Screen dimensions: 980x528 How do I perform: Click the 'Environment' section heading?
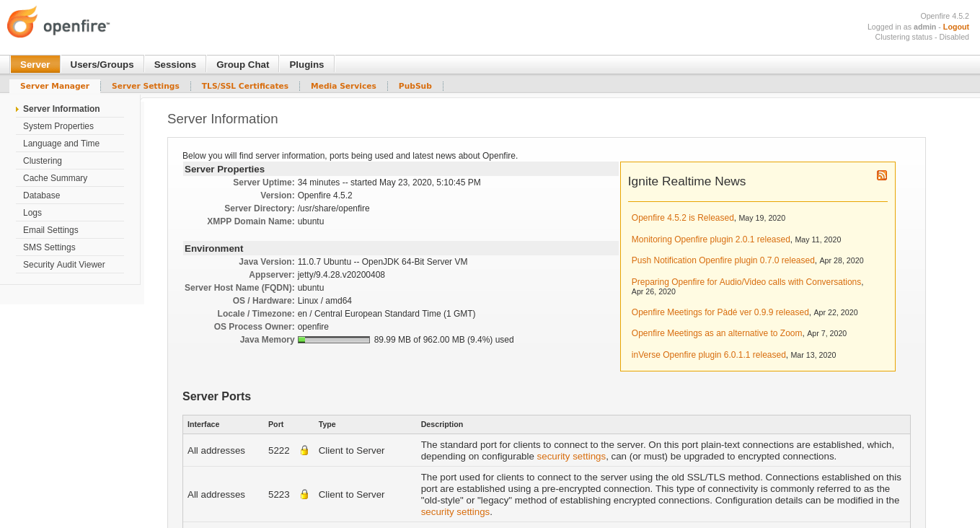(x=214, y=249)
